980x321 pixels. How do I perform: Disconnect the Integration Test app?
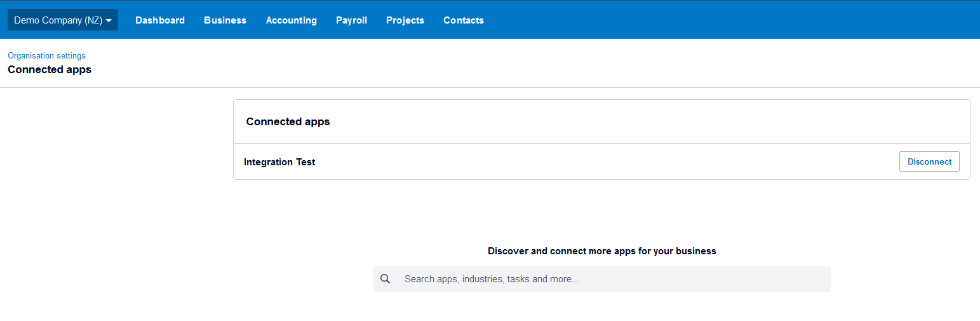[929, 161]
